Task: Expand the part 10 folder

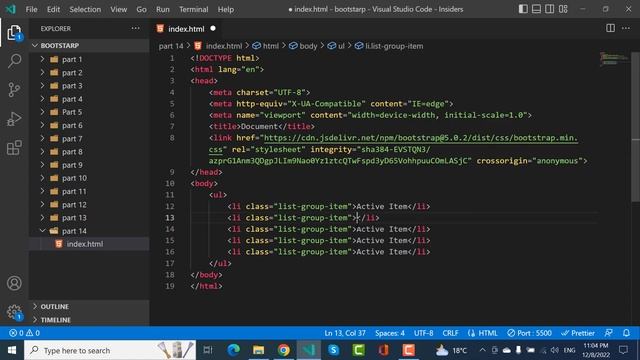Action: (89, 178)
